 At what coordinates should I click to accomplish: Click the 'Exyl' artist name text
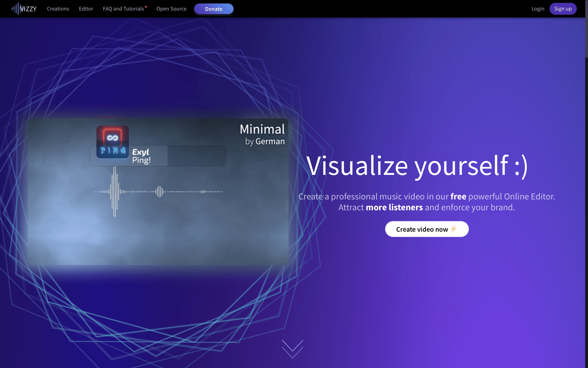coord(141,152)
